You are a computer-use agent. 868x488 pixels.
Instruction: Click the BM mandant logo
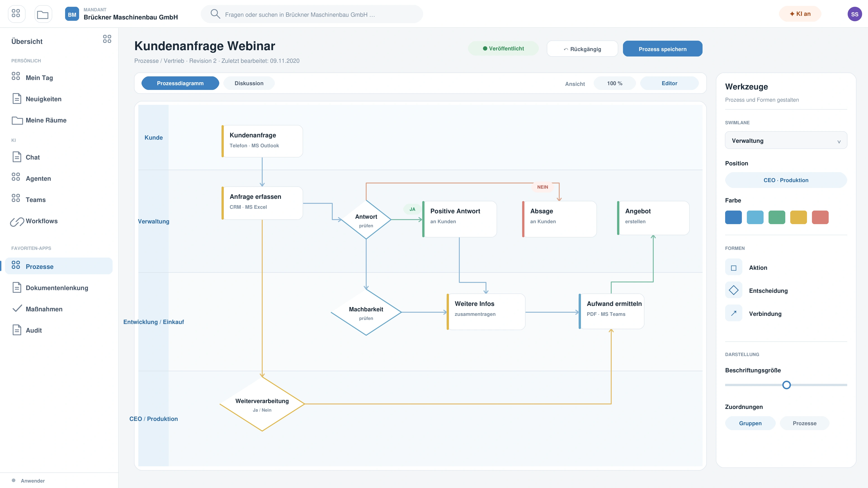(72, 14)
